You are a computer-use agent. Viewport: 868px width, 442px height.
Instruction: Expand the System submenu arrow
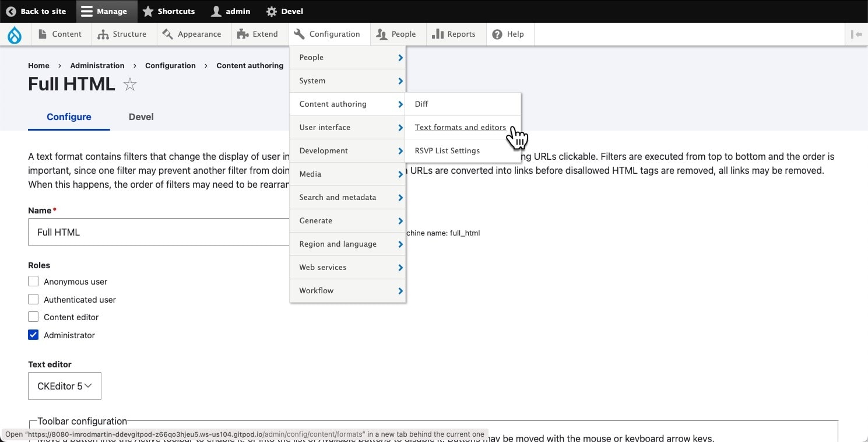400,80
